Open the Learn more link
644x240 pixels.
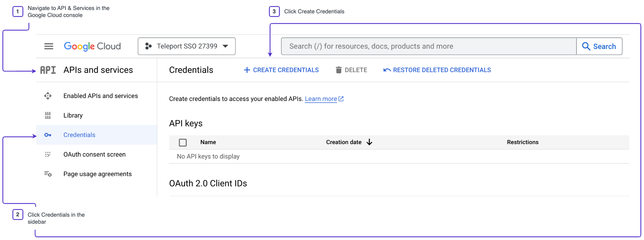321,99
